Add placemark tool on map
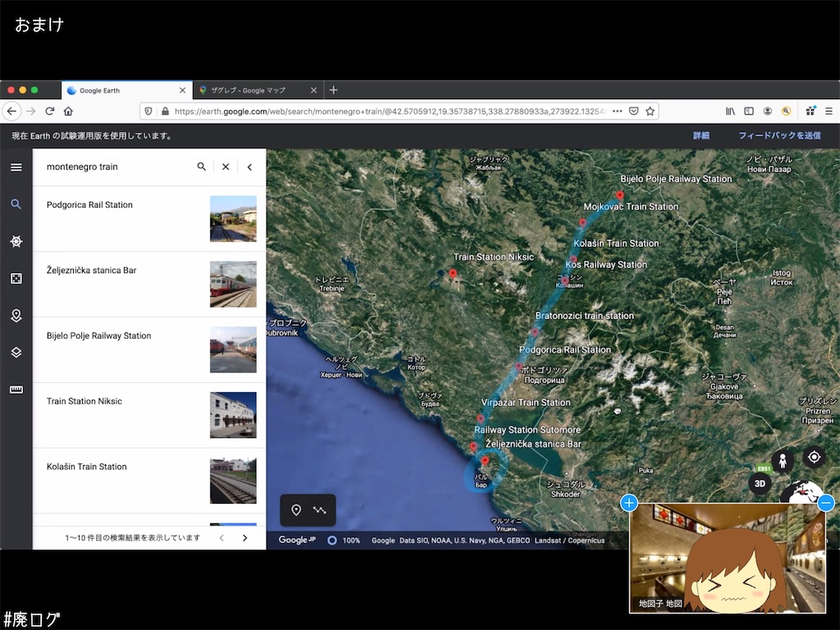This screenshot has width=840, height=630. (x=295, y=510)
